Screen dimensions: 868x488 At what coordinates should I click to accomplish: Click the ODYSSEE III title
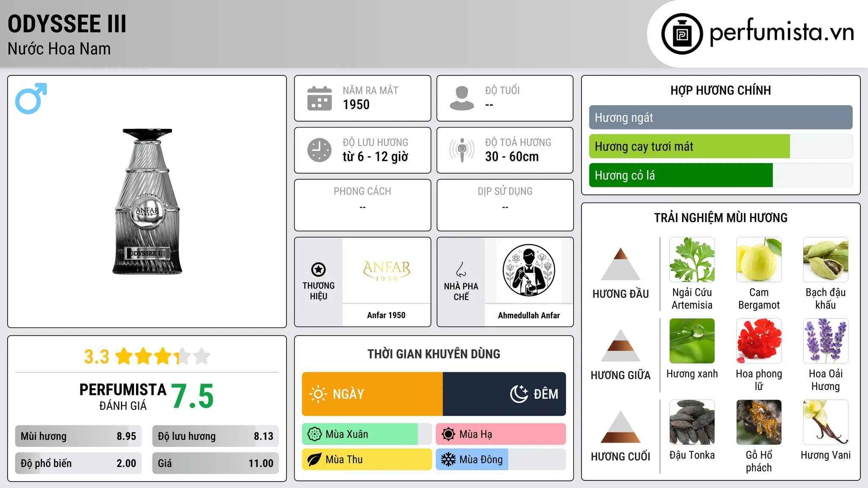(67, 24)
